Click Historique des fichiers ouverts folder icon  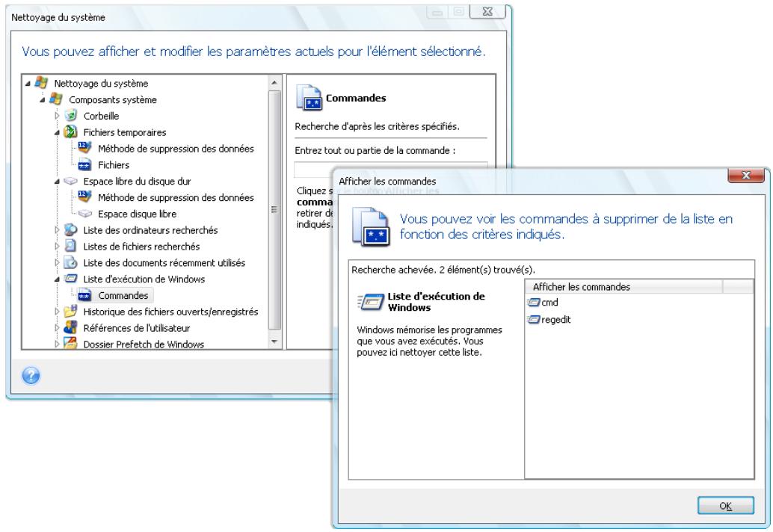tap(70, 312)
